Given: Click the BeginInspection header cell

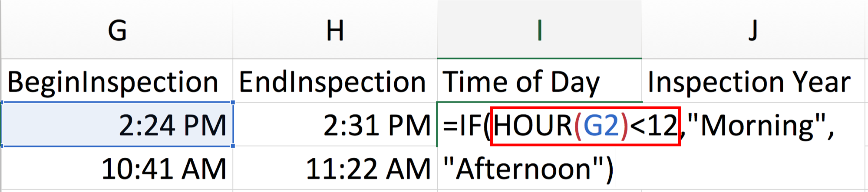Looking at the screenshot, I should click(x=117, y=81).
